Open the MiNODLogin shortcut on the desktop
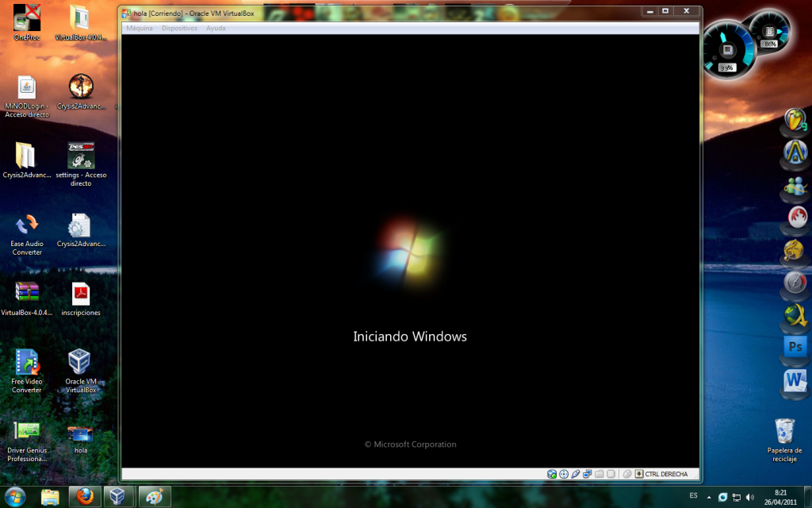 (x=27, y=96)
